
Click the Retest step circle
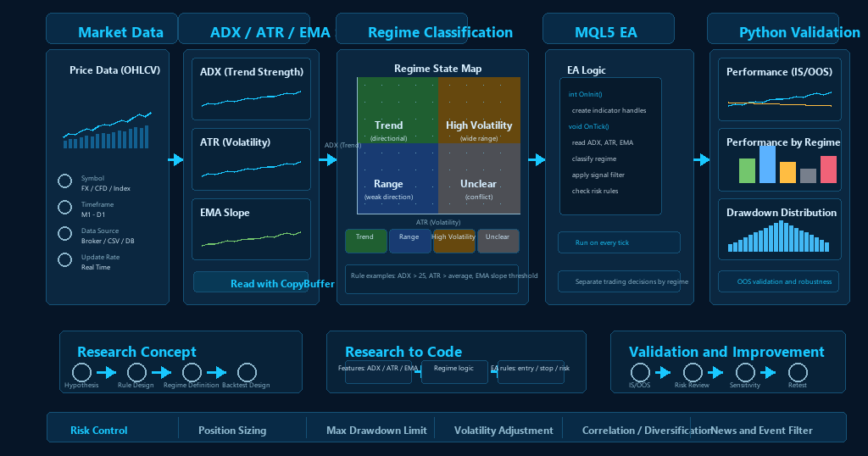(x=798, y=372)
